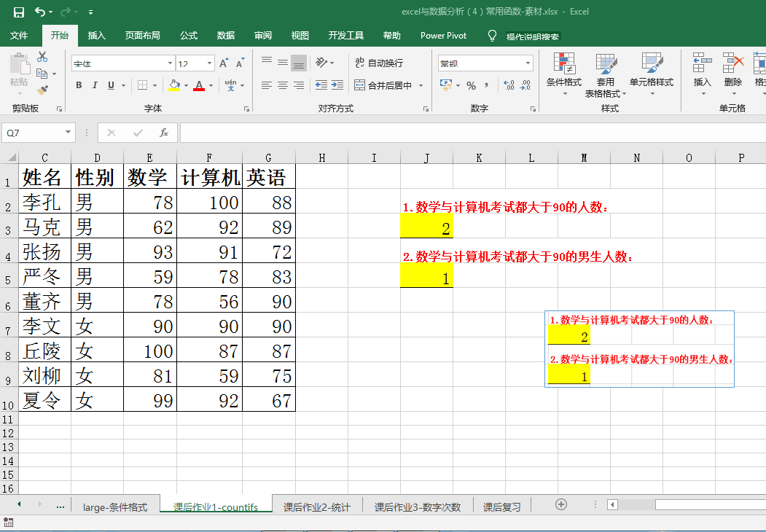Open the font name 宋体 dropdown
Image resolution: width=766 pixels, height=532 pixels.
170,63
